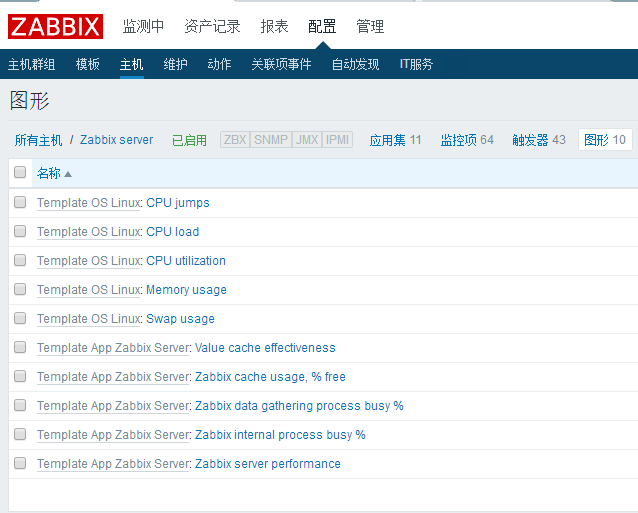Go to 动作 submenu

219,64
